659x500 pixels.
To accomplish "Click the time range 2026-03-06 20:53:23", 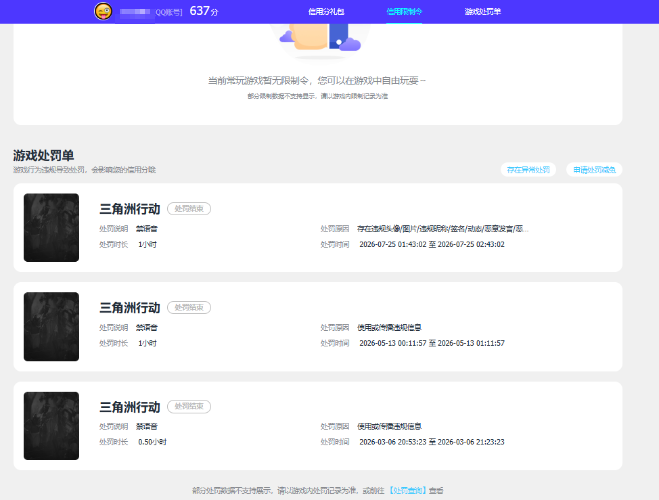I will (x=432, y=442).
